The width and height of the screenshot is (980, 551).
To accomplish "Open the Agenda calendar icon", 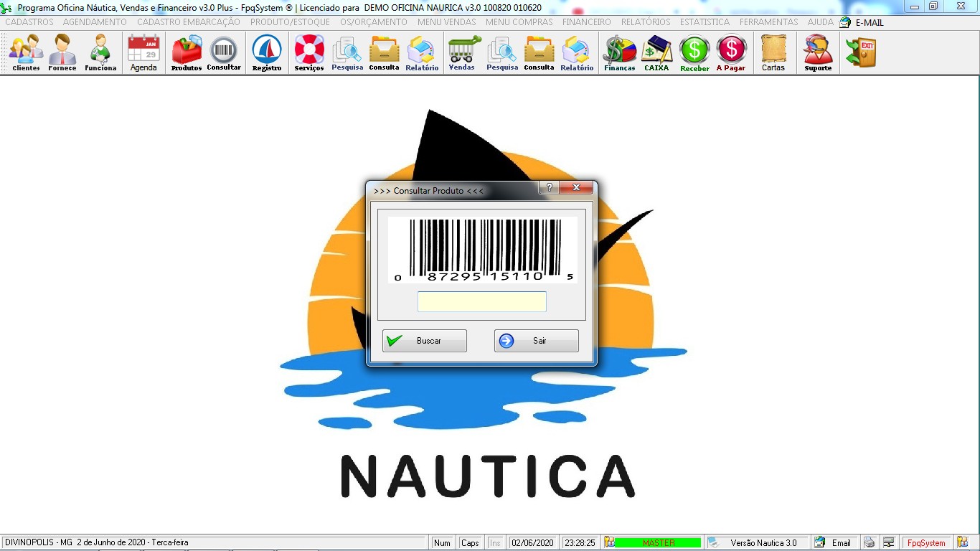I will (143, 53).
